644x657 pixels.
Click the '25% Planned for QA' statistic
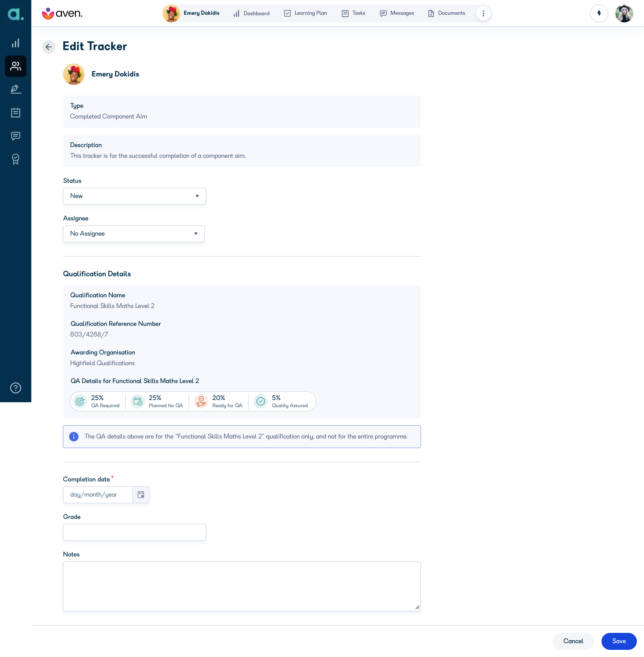(157, 401)
